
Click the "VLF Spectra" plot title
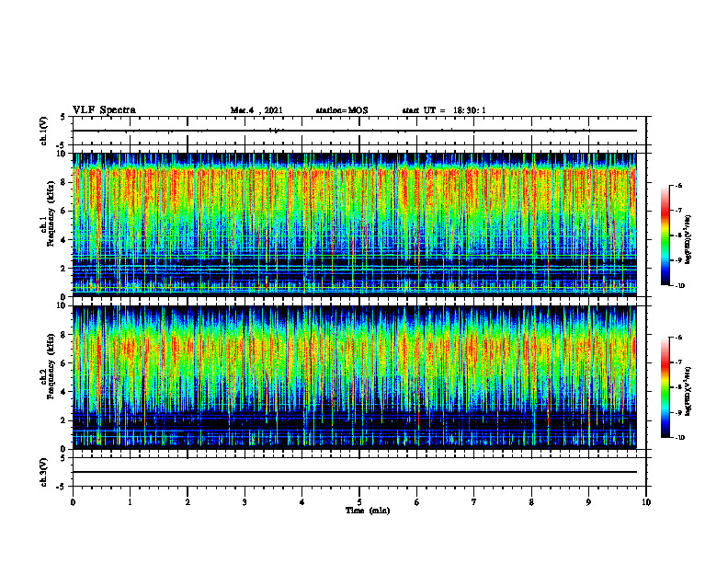(x=104, y=110)
